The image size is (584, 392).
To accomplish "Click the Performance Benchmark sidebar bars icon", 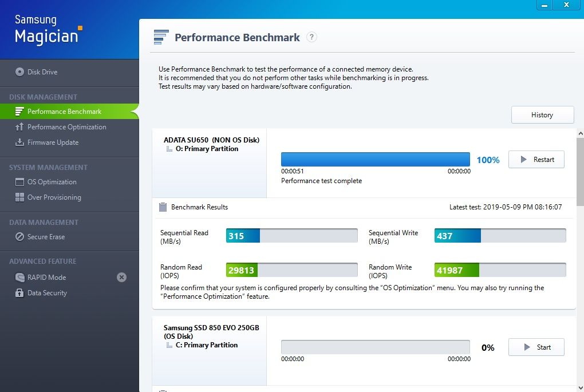I will point(19,112).
